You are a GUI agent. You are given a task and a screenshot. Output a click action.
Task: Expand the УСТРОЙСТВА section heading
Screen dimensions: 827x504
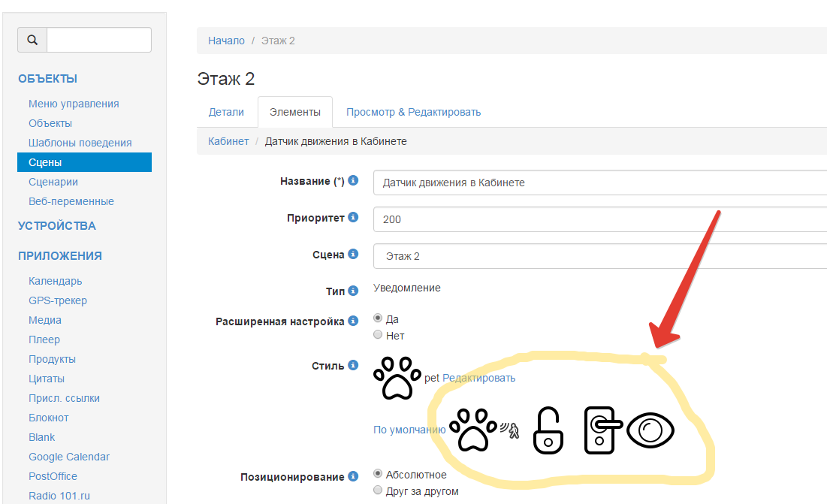point(57,225)
